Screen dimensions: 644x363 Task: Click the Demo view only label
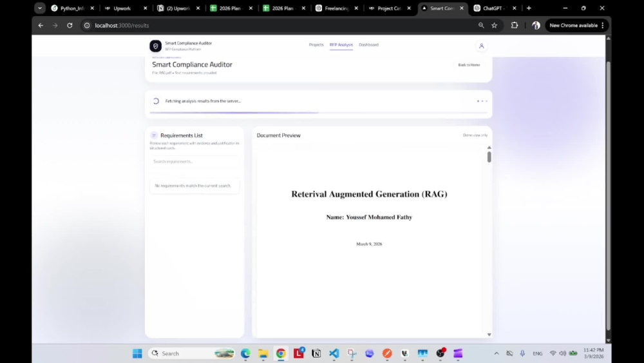point(475,135)
